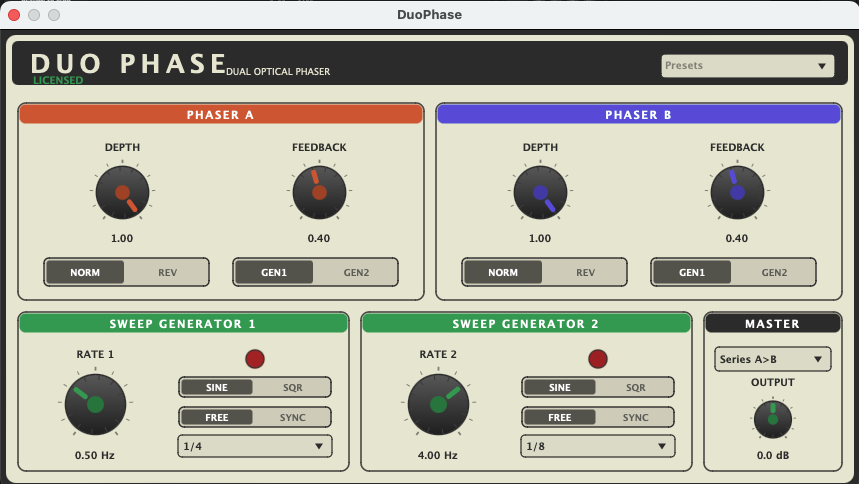Choose SQR waveform in Sweep Generator 1

(x=293, y=388)
